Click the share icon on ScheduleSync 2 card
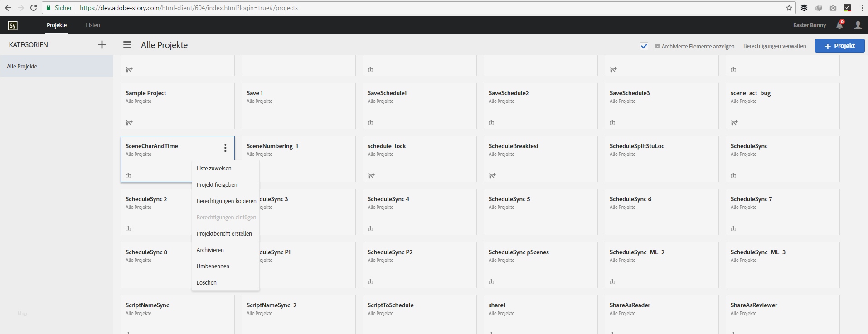 [x=128, y=228]
